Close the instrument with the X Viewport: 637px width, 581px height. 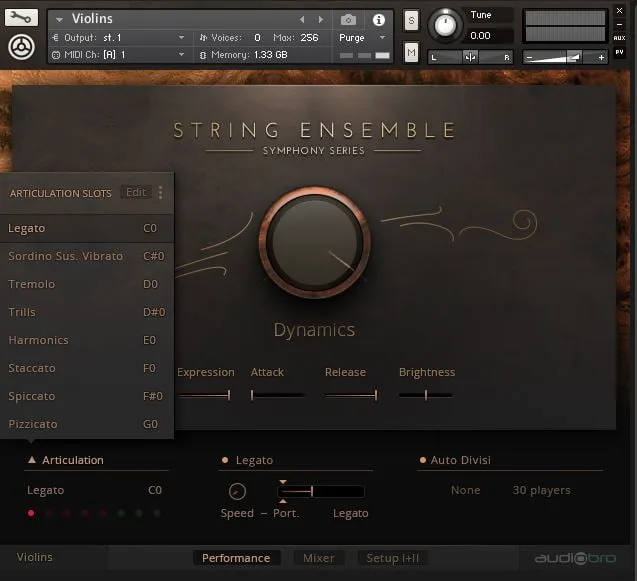(619, 11)
